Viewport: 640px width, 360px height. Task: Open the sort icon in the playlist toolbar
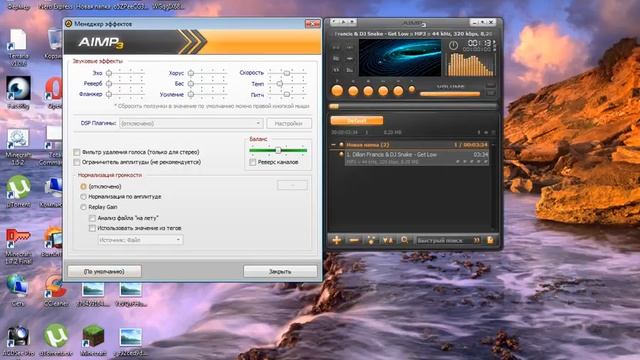[387, 240]
